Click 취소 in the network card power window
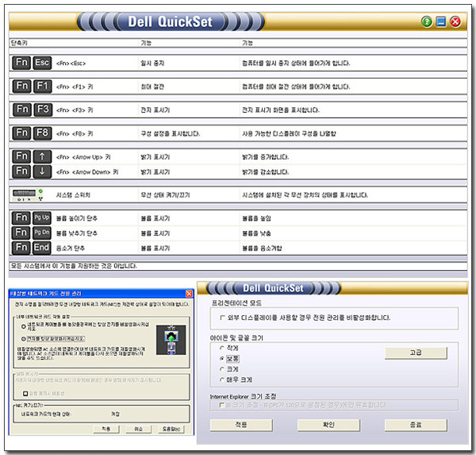Screen dimensions: 476x455 pyautogui.click(x=138, y=429)
